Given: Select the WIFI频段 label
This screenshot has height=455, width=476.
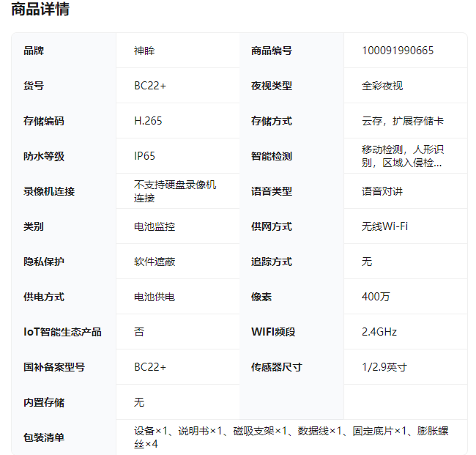Looking at the screenshot, I should (x=273, y=332).
